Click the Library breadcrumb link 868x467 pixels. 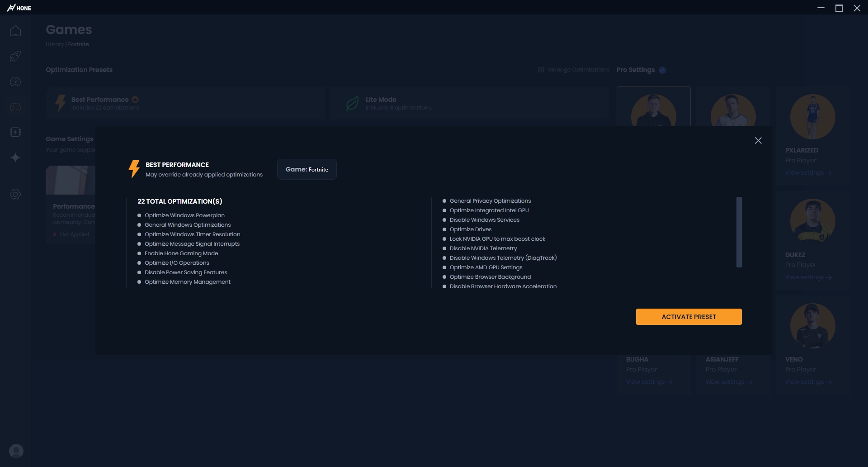[55, 44]
